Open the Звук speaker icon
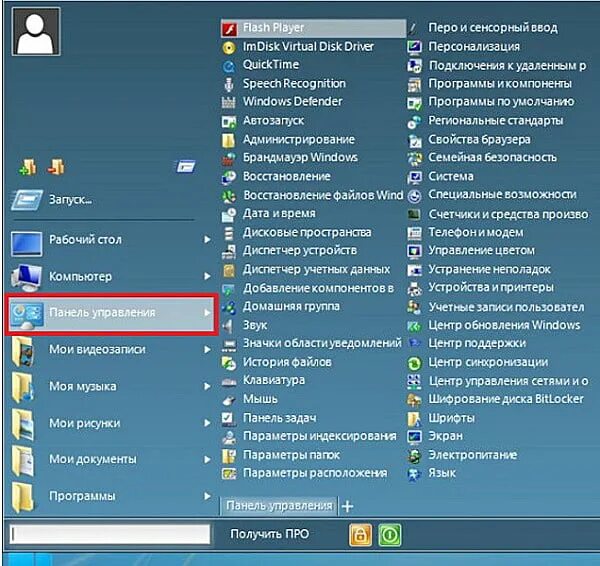 click(228, 326)
